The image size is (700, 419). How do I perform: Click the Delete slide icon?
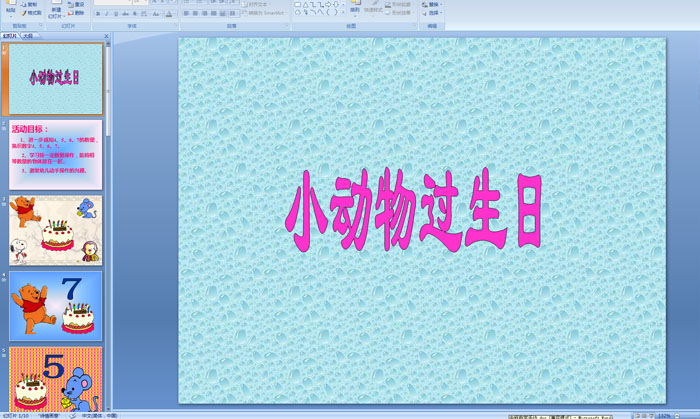click(x=78, y=13)
